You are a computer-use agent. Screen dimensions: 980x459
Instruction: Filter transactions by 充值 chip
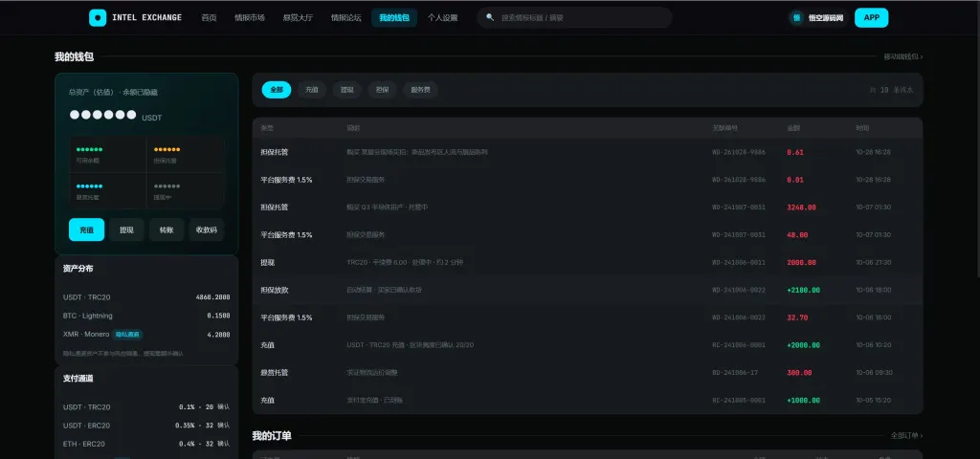[311, 90]
